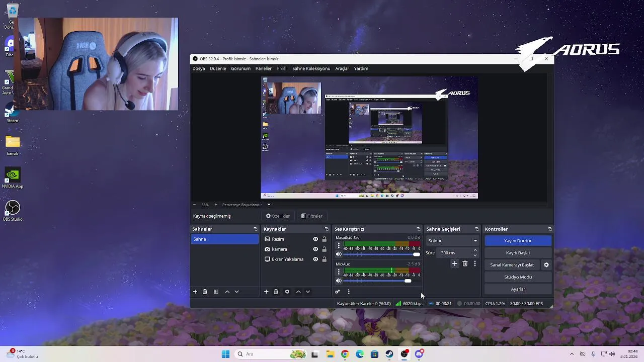
Task: Toggle visibility of Resim source
Action: click(315, 239)
